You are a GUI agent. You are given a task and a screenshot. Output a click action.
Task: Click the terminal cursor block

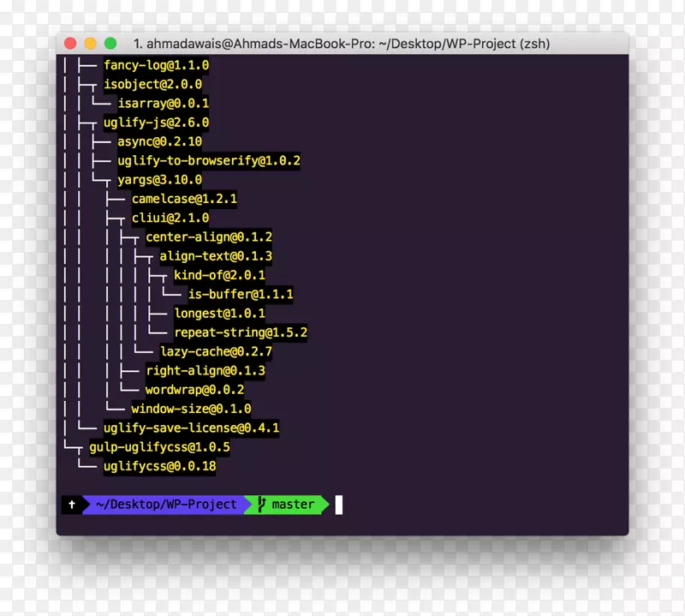(338, 505)
